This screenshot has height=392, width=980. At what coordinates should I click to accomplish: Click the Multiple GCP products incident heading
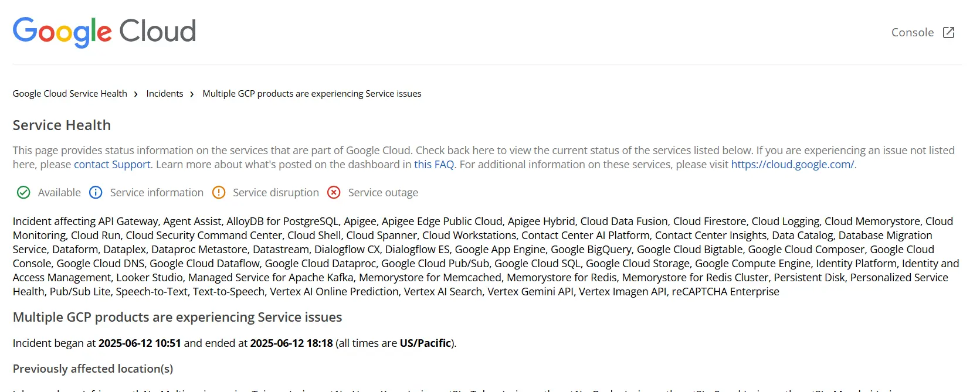click(x=177, y=317)
